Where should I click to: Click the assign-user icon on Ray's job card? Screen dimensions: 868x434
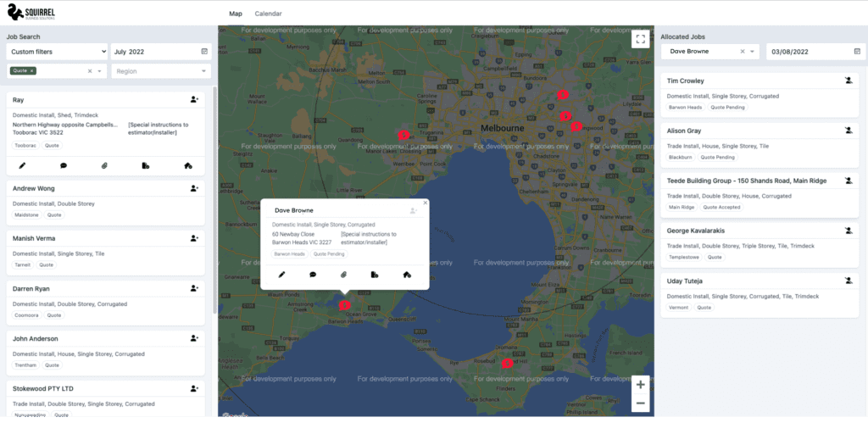pos(194,100)
